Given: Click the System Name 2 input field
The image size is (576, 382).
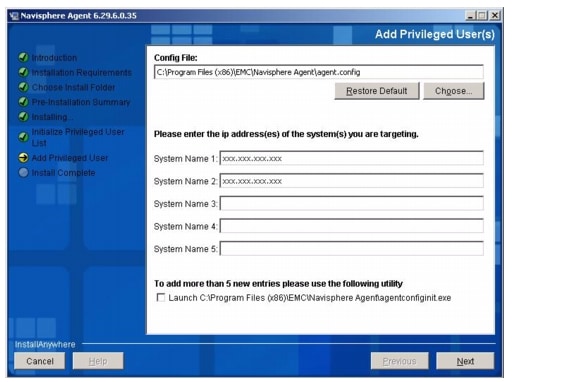Looking at the screenshot, I should tap(352, 181).
